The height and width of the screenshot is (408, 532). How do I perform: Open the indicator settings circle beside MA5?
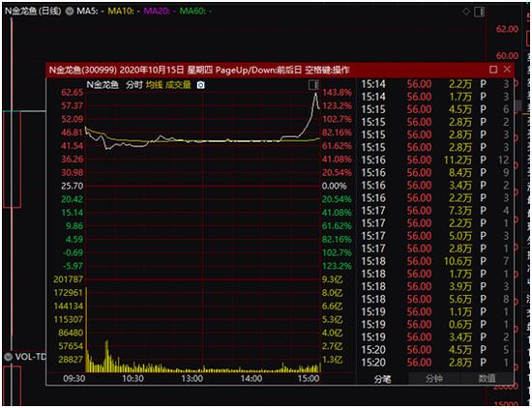pyautogui.click(x=70, y=11)
